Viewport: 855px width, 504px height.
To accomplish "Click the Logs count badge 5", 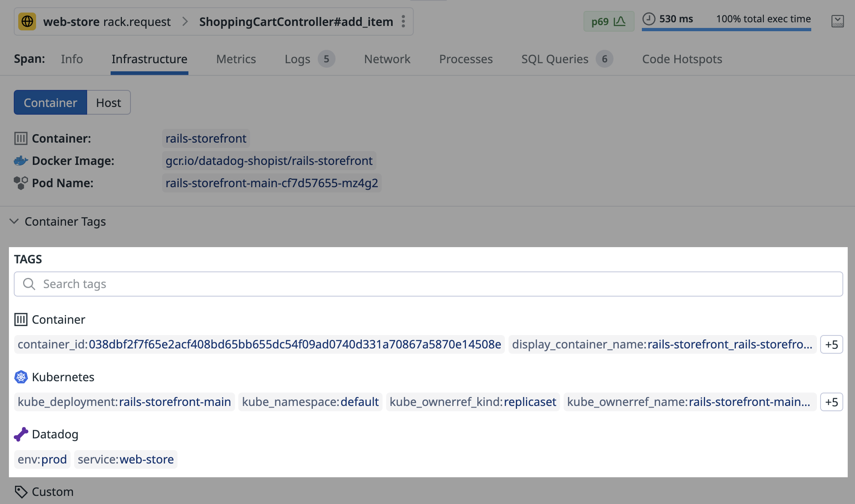I will click(x=326, y=59).
